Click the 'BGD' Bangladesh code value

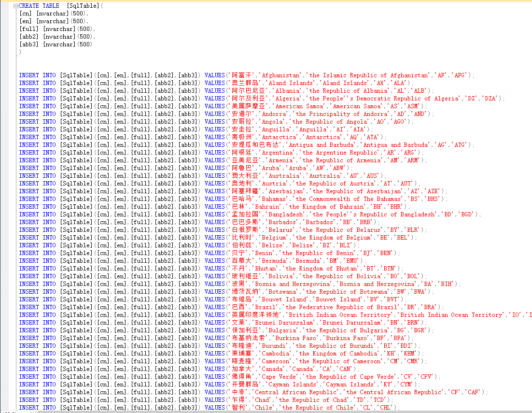466,214
